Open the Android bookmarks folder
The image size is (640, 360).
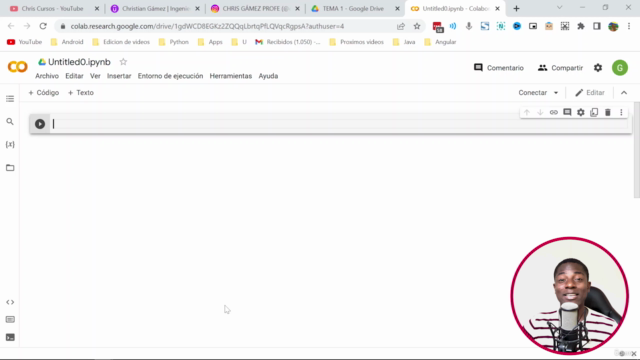click(67, 42)
